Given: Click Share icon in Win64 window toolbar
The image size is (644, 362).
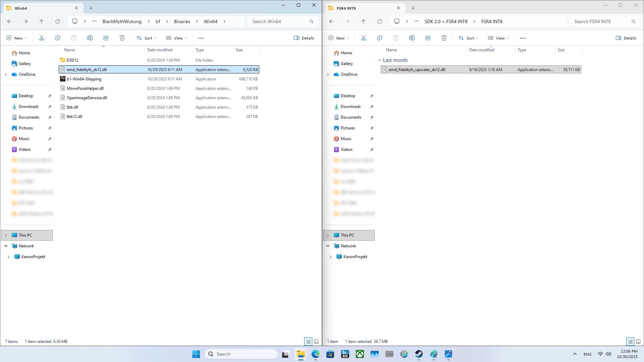Looking at the screenshot, I should 106,38.
